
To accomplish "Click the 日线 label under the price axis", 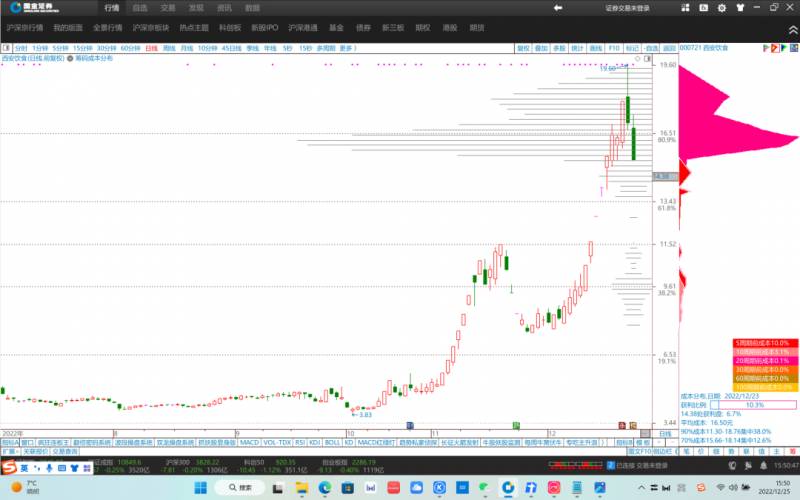I will [665, 434].
